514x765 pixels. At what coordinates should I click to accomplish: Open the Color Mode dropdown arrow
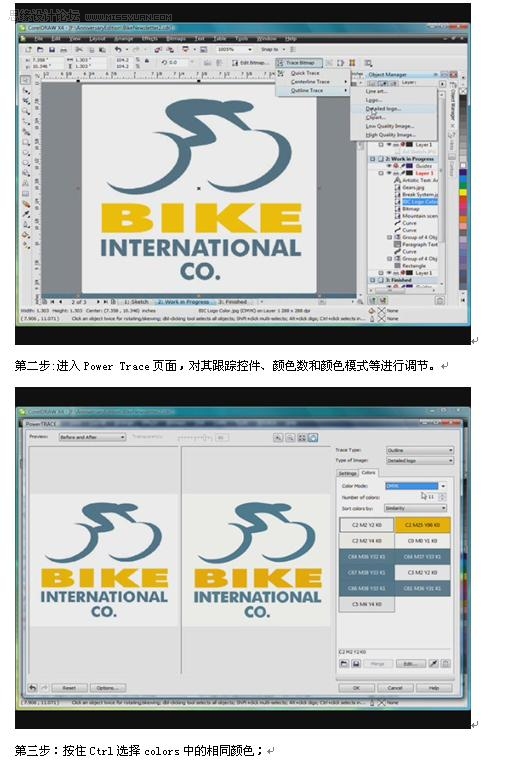[x=443, y=486]
